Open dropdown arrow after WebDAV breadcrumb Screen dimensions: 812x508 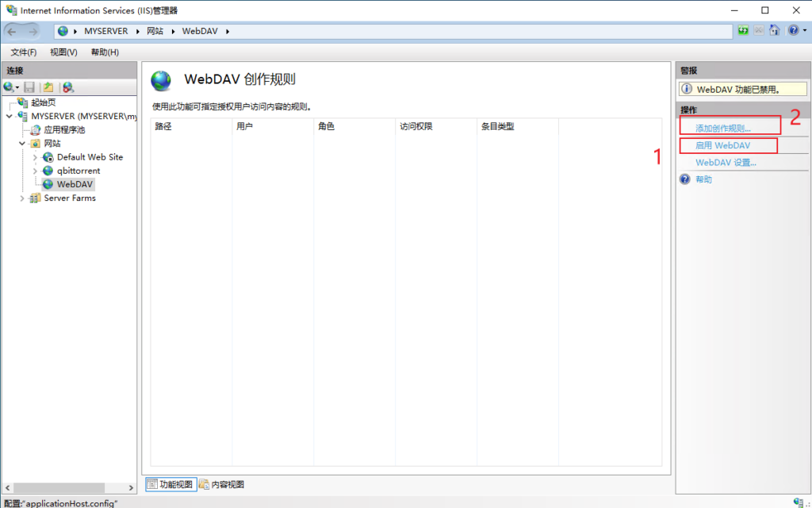click(228, 31)
